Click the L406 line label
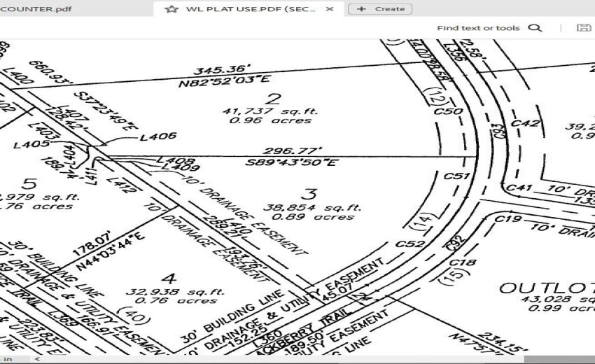595x364 pixels. click(158, 136)
